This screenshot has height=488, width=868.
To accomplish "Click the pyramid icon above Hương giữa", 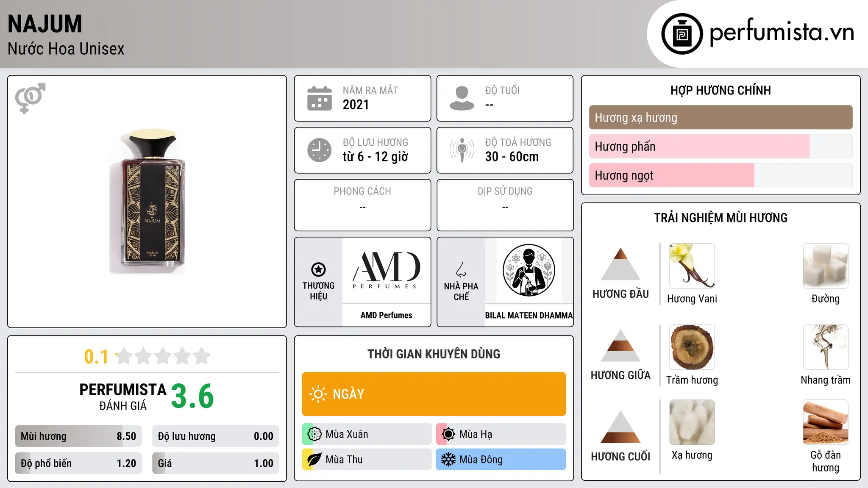I will click(x=620, y=345).
